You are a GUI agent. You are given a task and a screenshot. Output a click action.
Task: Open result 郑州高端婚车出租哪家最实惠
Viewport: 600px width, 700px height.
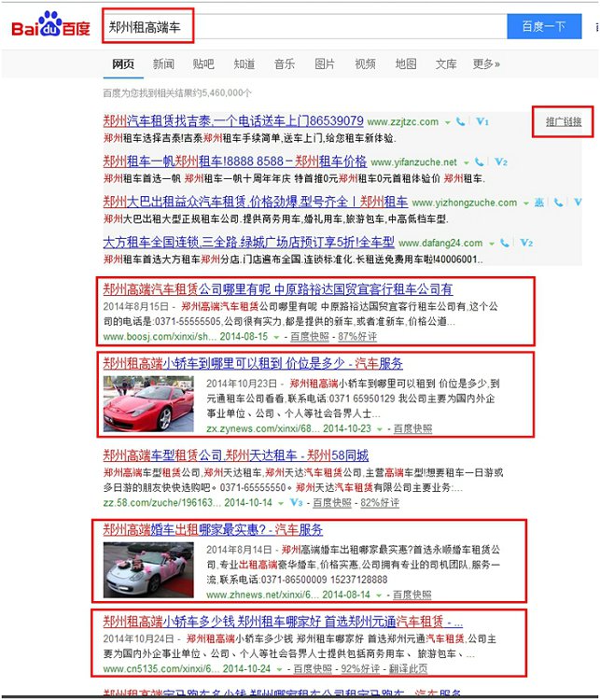click(x=213, y=529)
